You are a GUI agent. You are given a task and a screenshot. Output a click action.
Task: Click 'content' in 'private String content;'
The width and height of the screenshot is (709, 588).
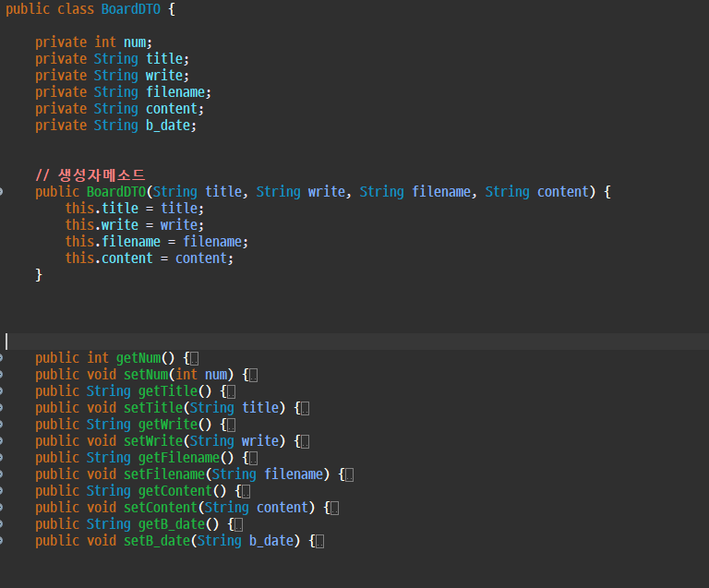[172, 109]
